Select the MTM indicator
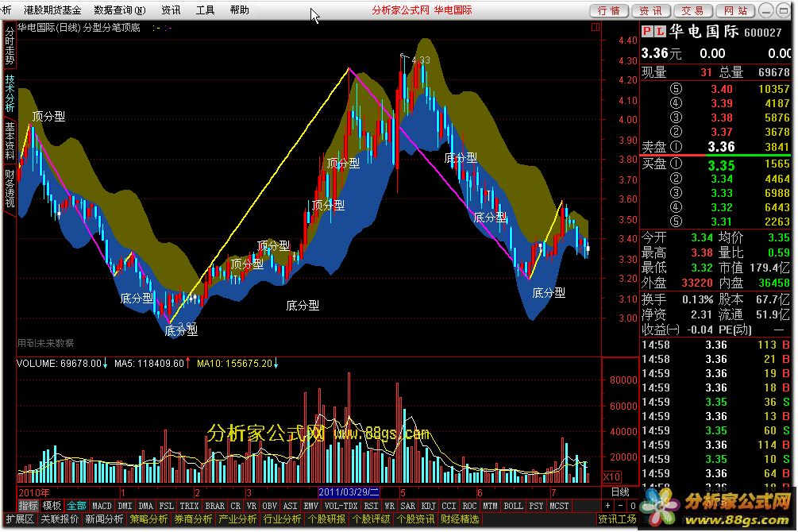Image resolution: width=798 pixels, height=532 pixels. click(490, 506)
